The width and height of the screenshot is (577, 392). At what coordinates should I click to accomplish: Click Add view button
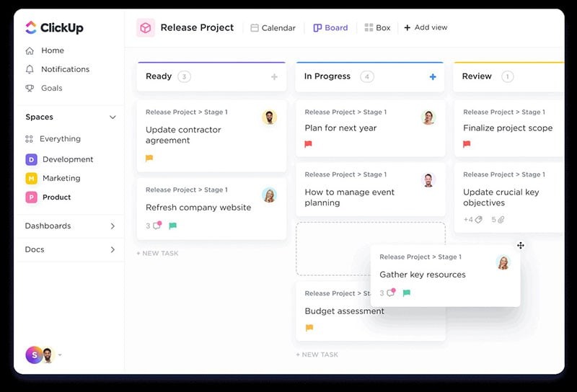426,27
